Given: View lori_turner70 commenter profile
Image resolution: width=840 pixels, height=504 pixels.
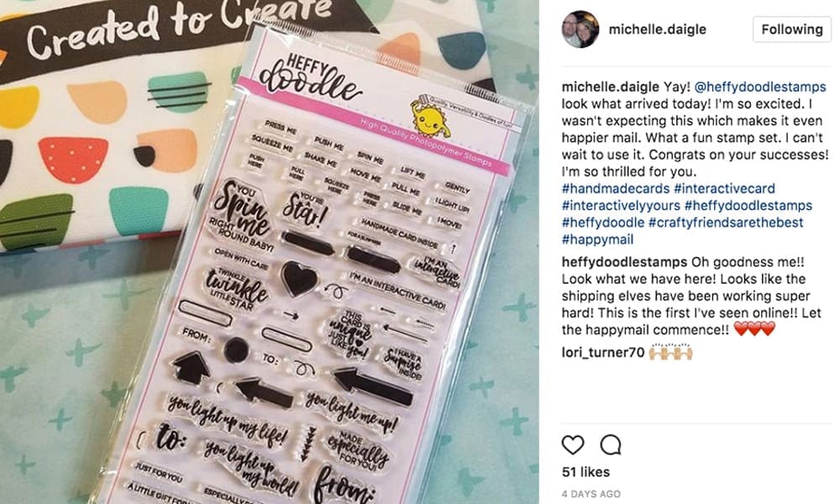Looking at the screenshot, I should click(603, 353).
